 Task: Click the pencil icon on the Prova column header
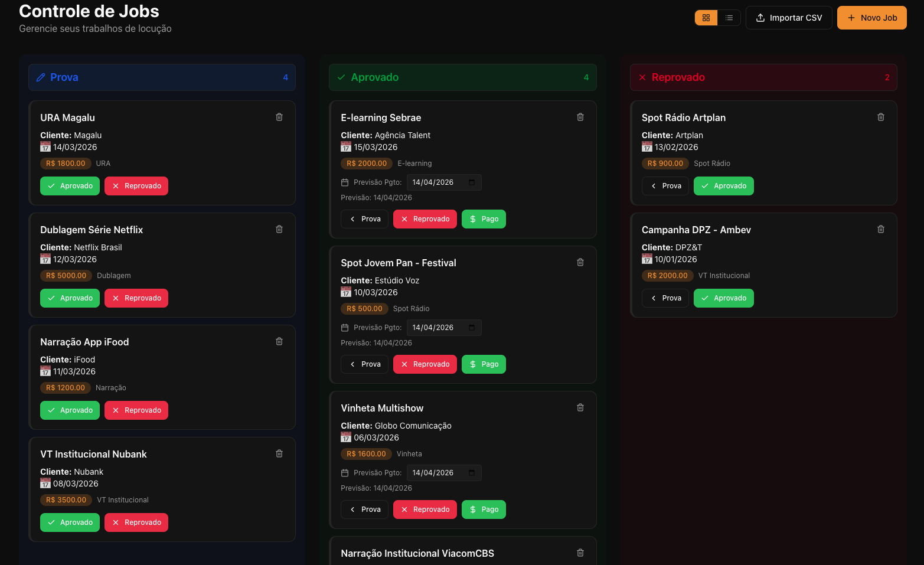[x=41, y=77]
